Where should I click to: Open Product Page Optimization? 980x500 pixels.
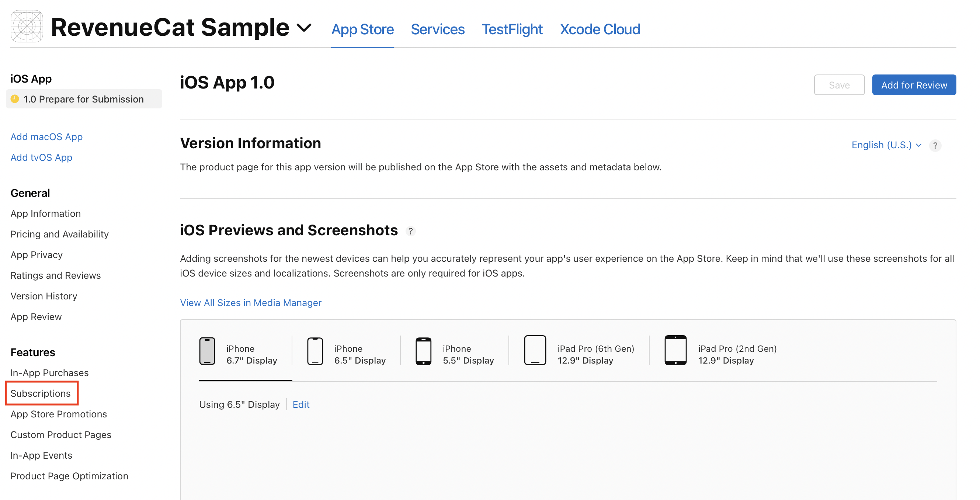pyautogui.click(x=69, y=476)
